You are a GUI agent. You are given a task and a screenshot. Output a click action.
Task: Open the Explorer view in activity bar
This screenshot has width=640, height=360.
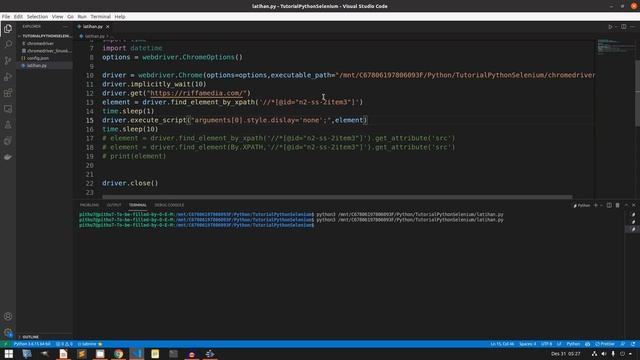(8, 29)
